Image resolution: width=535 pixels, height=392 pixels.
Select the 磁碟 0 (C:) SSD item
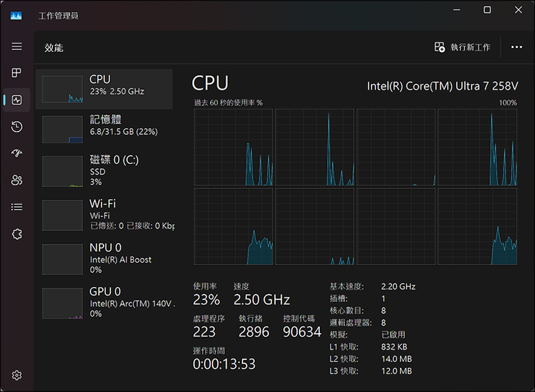point(104,171)
